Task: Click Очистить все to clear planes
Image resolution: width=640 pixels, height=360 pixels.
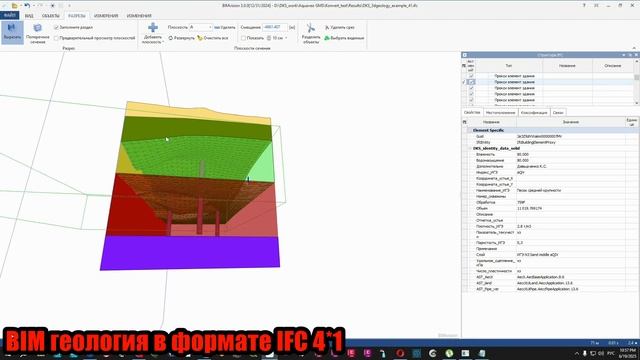Action: [213, 38]
